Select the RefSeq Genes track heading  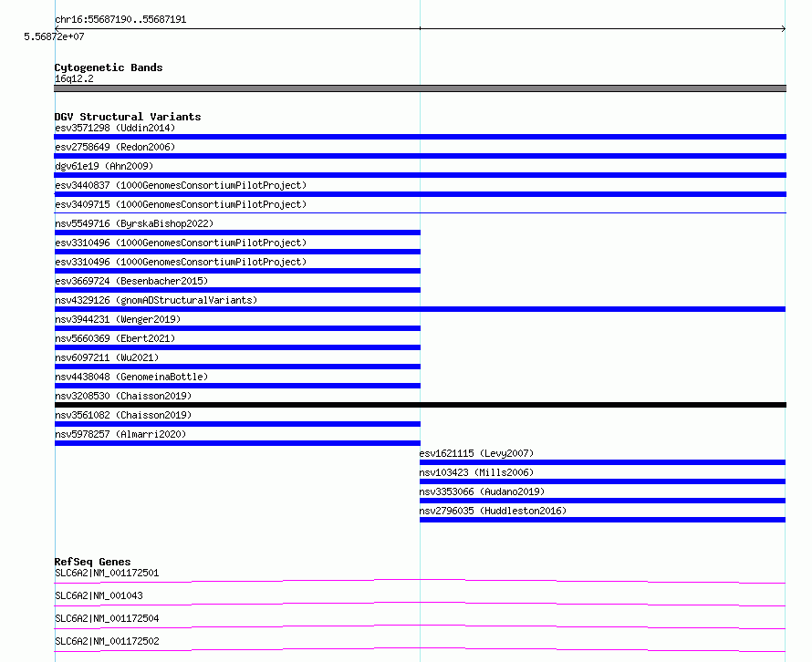(x=93, y=562)
